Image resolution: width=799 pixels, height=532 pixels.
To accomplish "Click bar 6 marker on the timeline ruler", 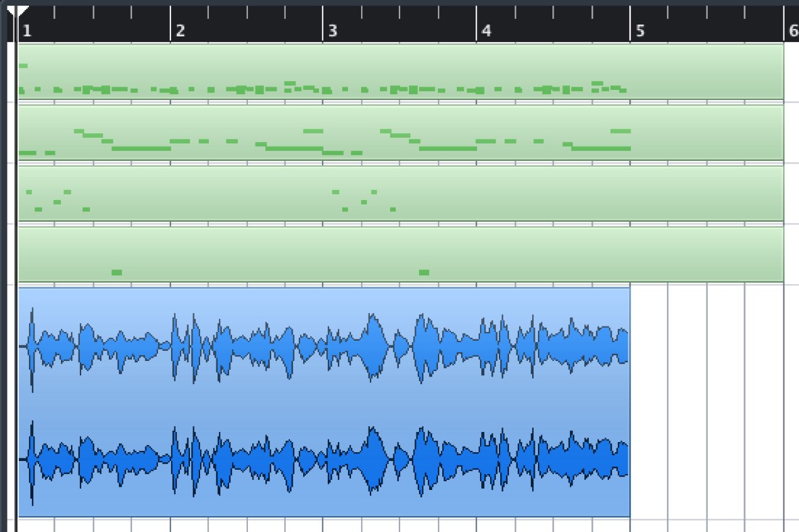I will click(x=794, y=31).
